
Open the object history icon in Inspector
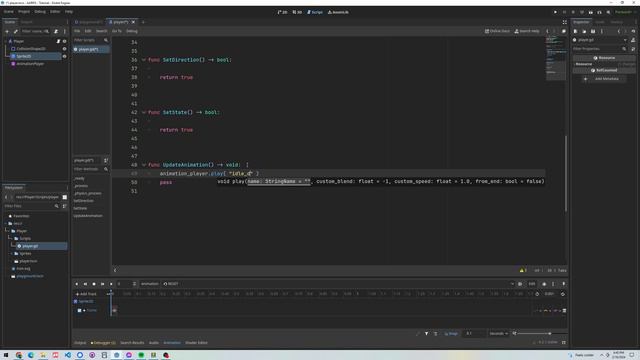633,31
